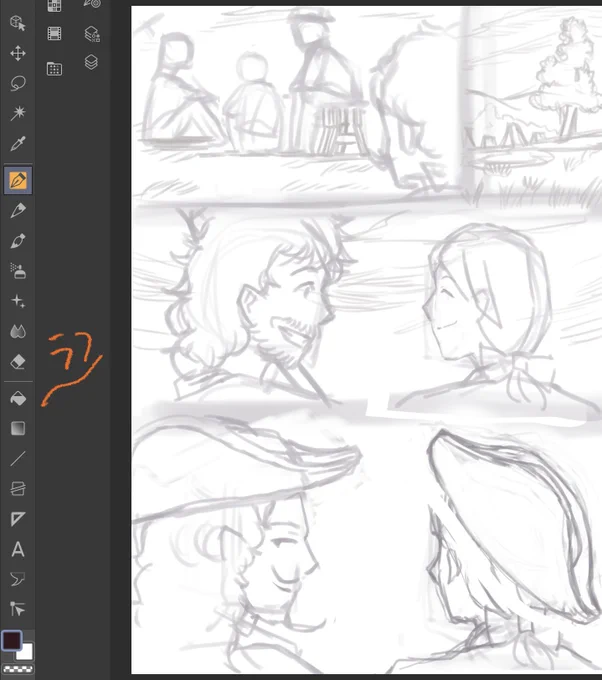602x680 pixels.
Task: Select the Ruler tool
Action: tap(18, 519)
